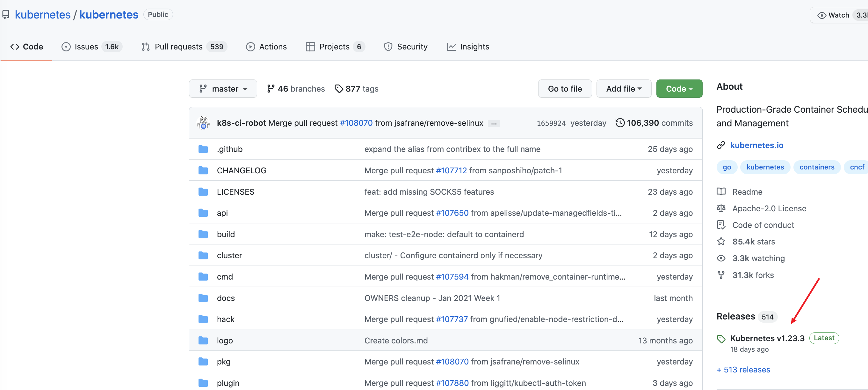868x390 pixels.
Task: Open the master branch dropdown
Action: (223, 89)
